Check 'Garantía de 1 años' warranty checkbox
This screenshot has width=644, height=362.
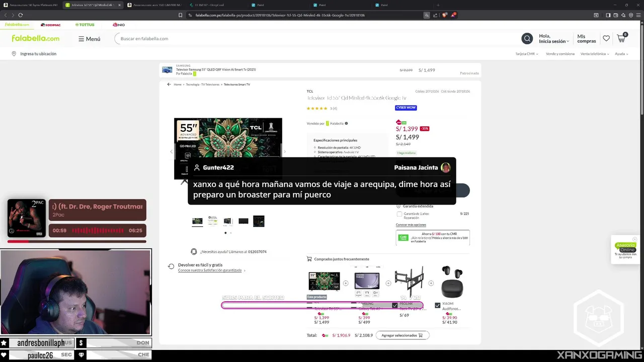[x=399, y=214]
